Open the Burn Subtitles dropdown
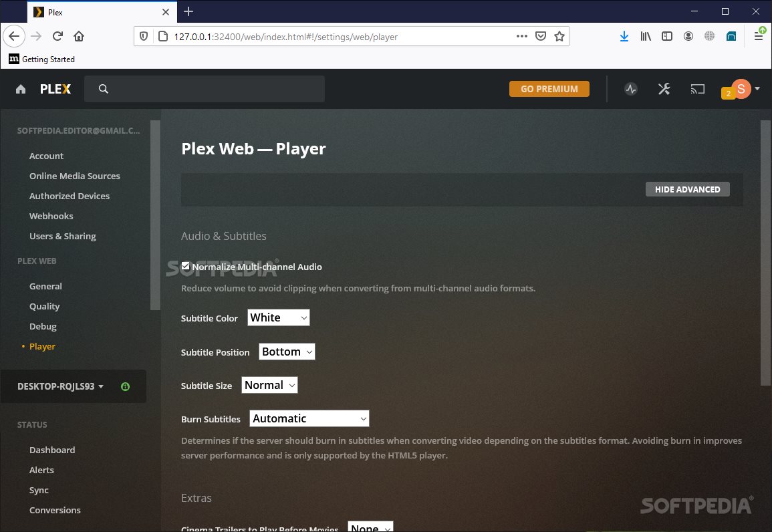The image size is (772, 532). (x=309, y=419)
